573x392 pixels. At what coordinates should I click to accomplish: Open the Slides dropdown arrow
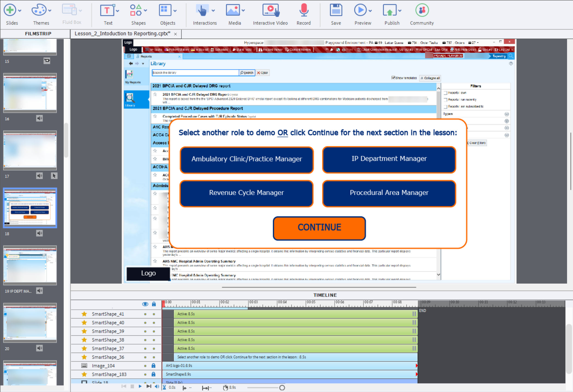pyautogui.click(x=20, y=11)
